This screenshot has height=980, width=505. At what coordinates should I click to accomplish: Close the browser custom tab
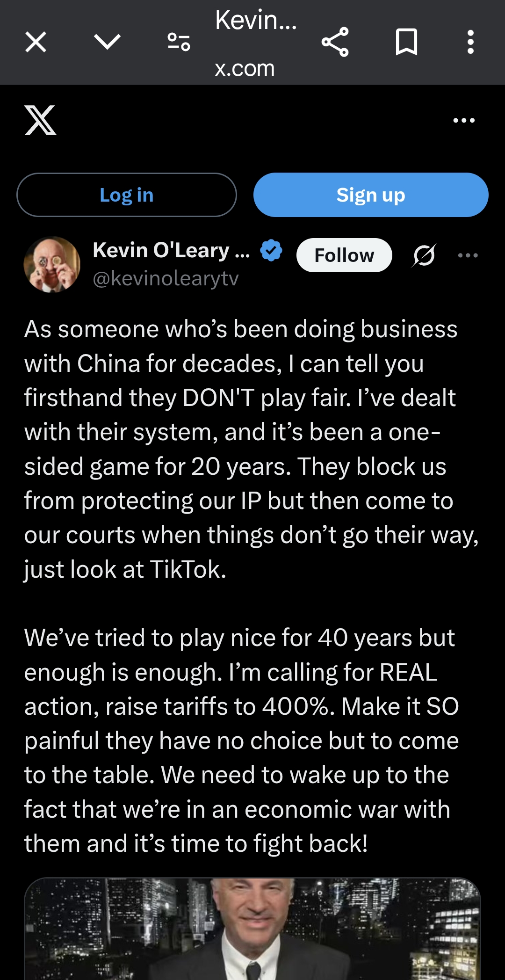[x=36, y=42]
